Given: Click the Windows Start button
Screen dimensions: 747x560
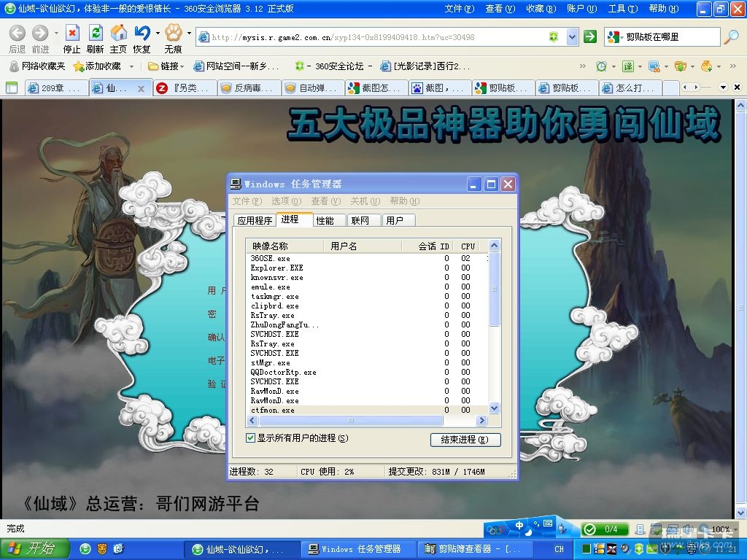Looking at the screenshot, I should point(35,549).
